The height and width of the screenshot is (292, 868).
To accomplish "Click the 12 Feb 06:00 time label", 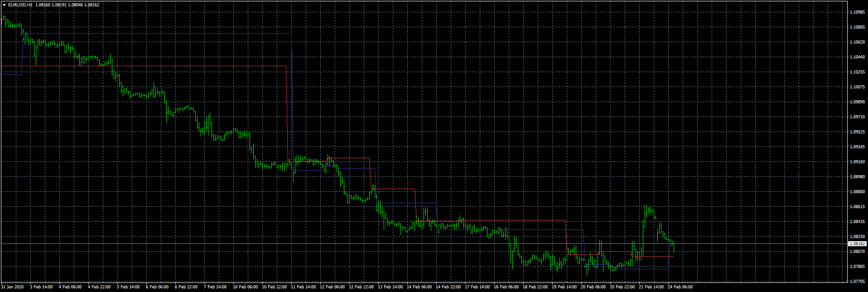I will [x=333, y=287].
